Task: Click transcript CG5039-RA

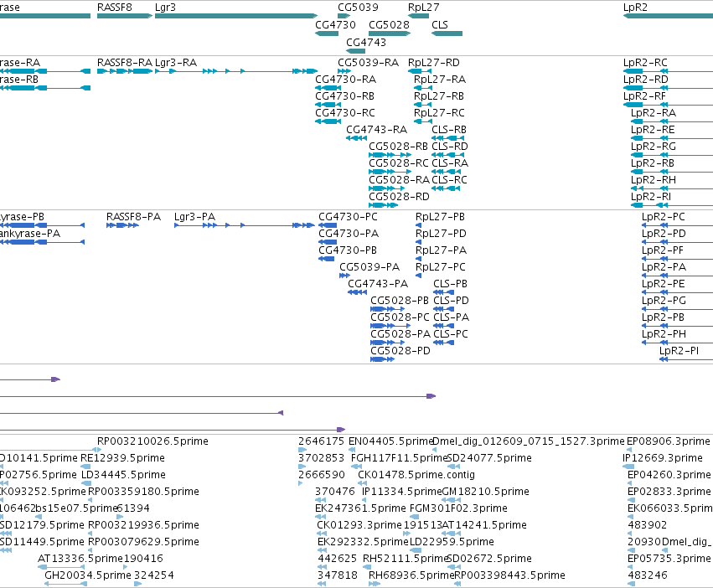Action: pyautogui.click(x=369, y=62)
